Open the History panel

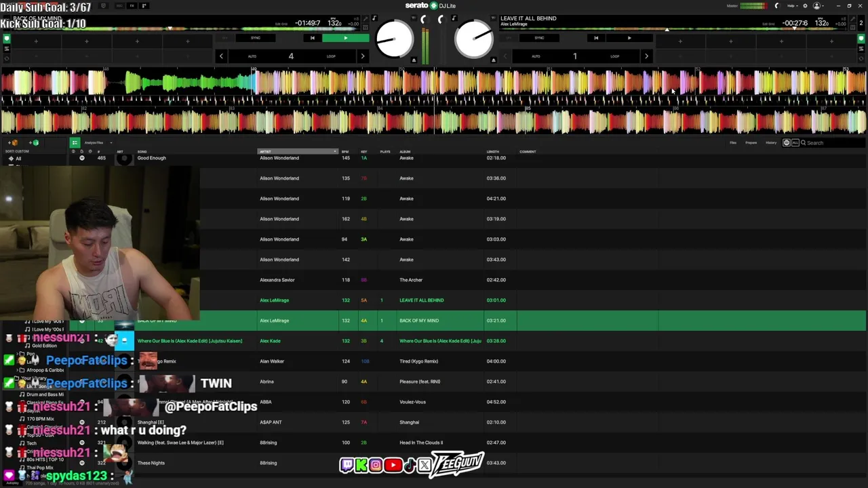coord(771,142)
